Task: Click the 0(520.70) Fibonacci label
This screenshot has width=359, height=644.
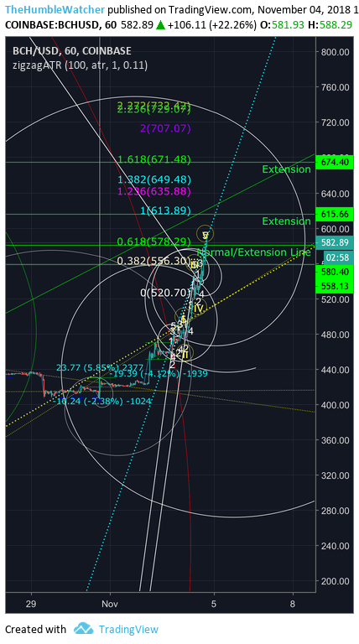Action: [x=165, y=293]
